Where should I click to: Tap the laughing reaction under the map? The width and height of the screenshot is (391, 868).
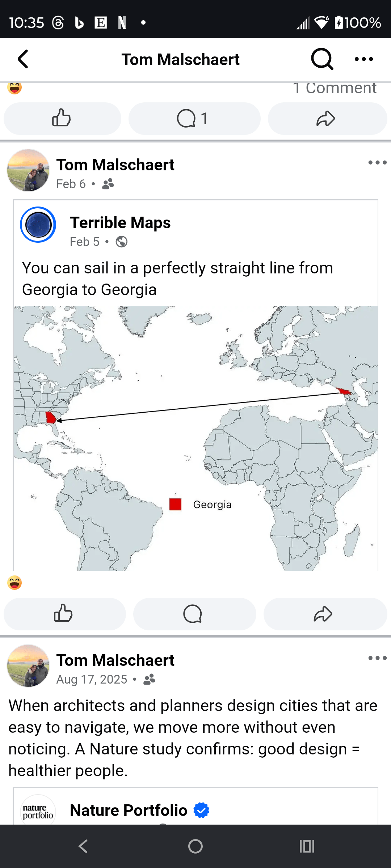click(14, 583)
